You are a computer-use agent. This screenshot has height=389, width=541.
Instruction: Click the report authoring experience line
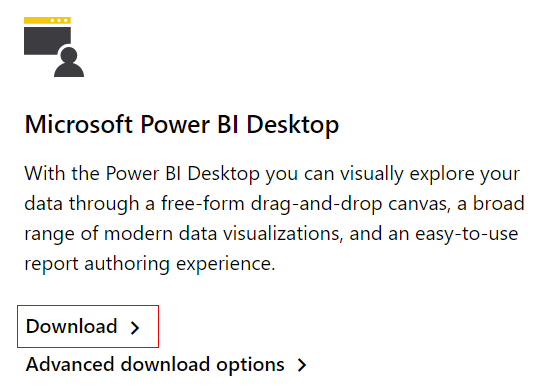(x=150, y=264)
